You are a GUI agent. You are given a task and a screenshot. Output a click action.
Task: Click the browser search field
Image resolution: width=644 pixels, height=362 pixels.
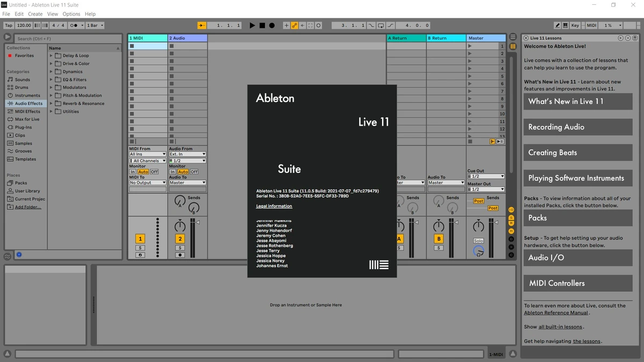67,39
